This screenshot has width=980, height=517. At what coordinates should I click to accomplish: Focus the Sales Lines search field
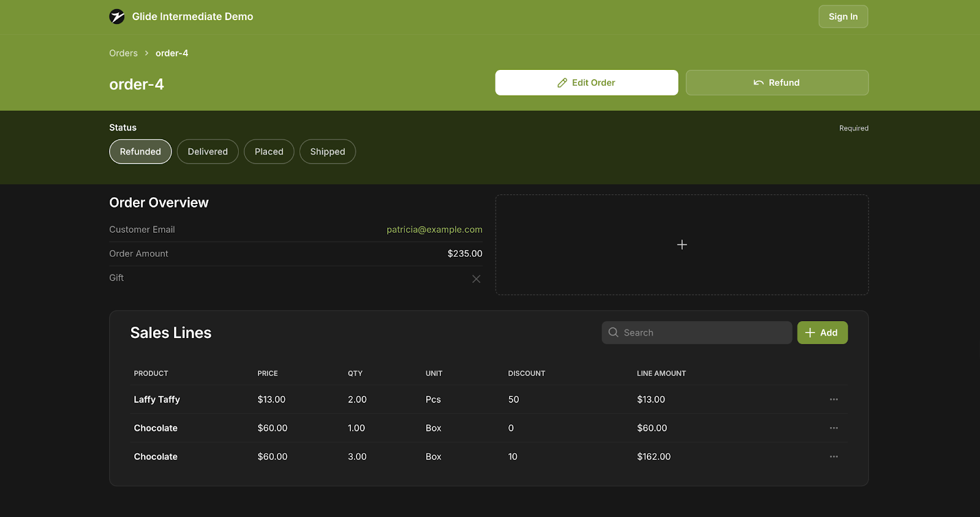pyautogui.click(x=697, y=333)
